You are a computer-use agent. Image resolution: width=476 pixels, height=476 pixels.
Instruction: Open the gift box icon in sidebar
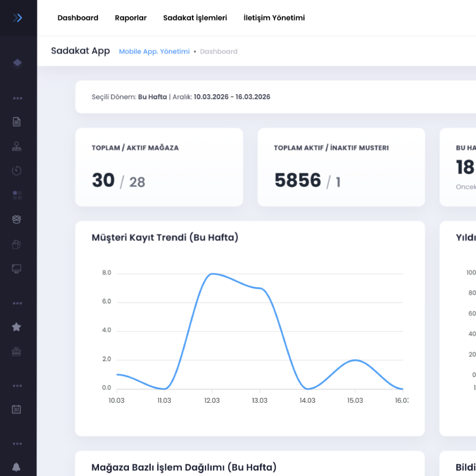pos(17,351)
